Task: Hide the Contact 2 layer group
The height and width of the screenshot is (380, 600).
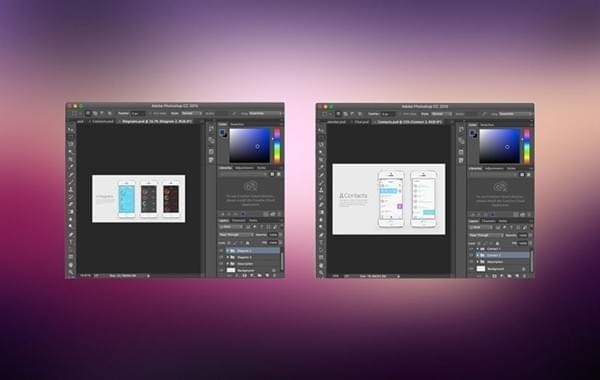Action: (471, 255)
